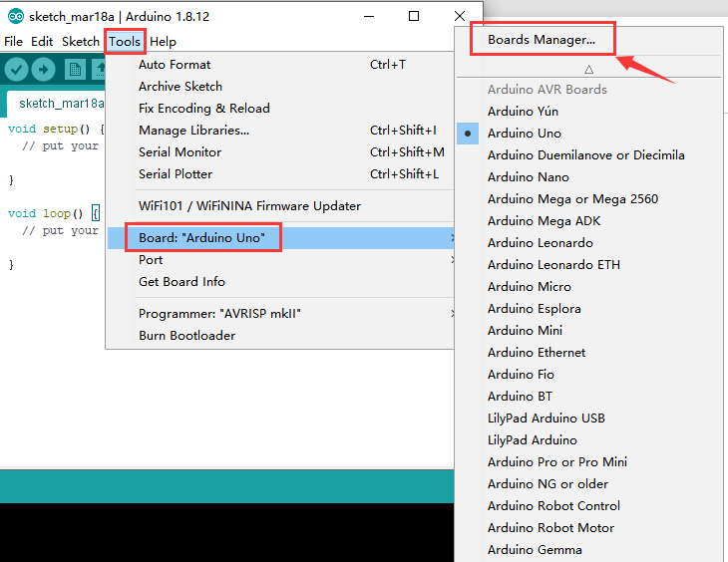Click the void loop() line in editor
The height and width of the screenshot is (562, 728).
(x=54, y=213)
